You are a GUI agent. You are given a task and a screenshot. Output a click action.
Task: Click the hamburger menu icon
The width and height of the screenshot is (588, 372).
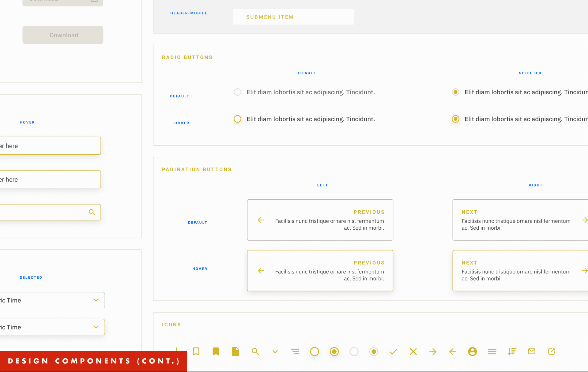click(x=492, y=351)
